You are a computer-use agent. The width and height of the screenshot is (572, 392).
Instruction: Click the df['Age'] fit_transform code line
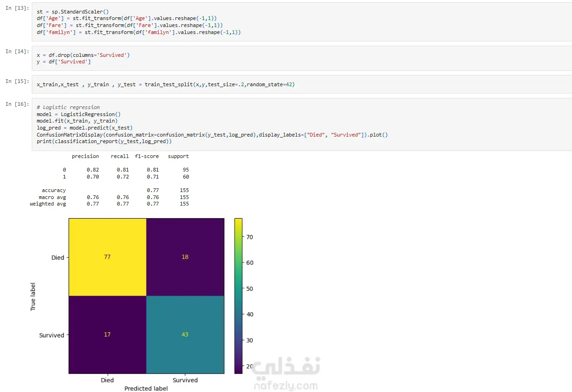coord(126,18)
